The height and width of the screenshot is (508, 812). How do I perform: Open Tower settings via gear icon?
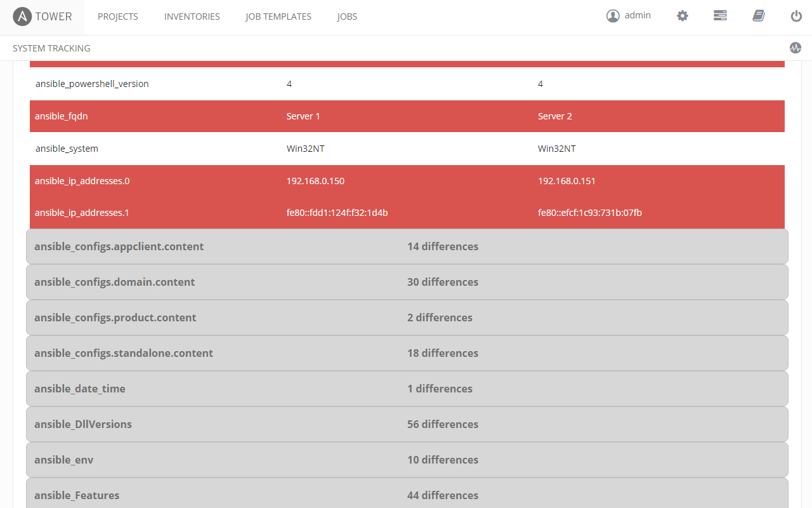coord(682,16)
